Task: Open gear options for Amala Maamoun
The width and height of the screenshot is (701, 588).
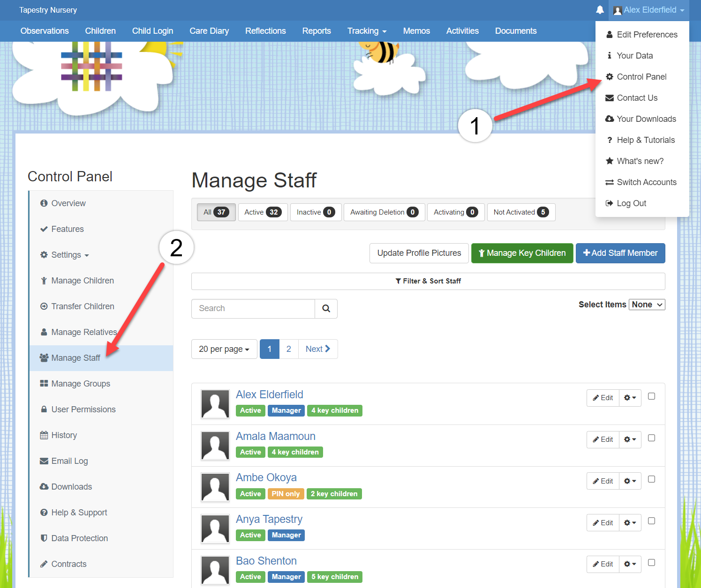Action: pos(630,439)
